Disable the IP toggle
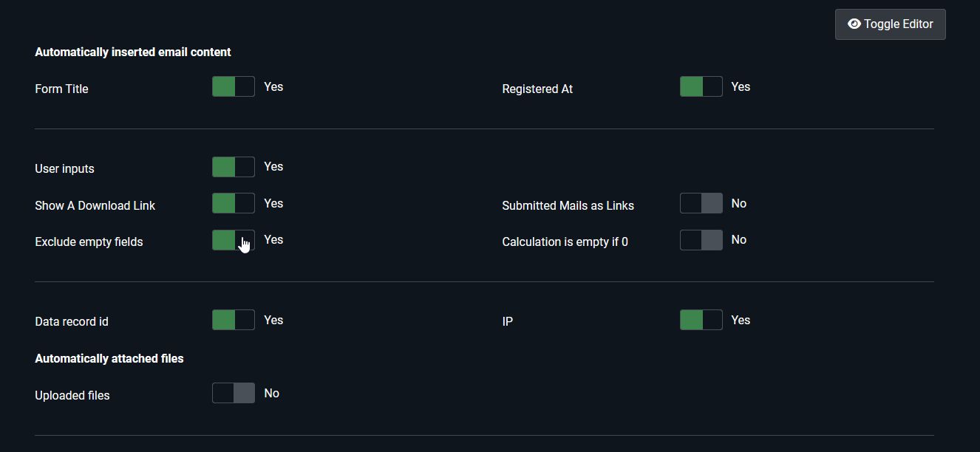The height and width of the screenshot is (452, 980). (x=701, y=319)
